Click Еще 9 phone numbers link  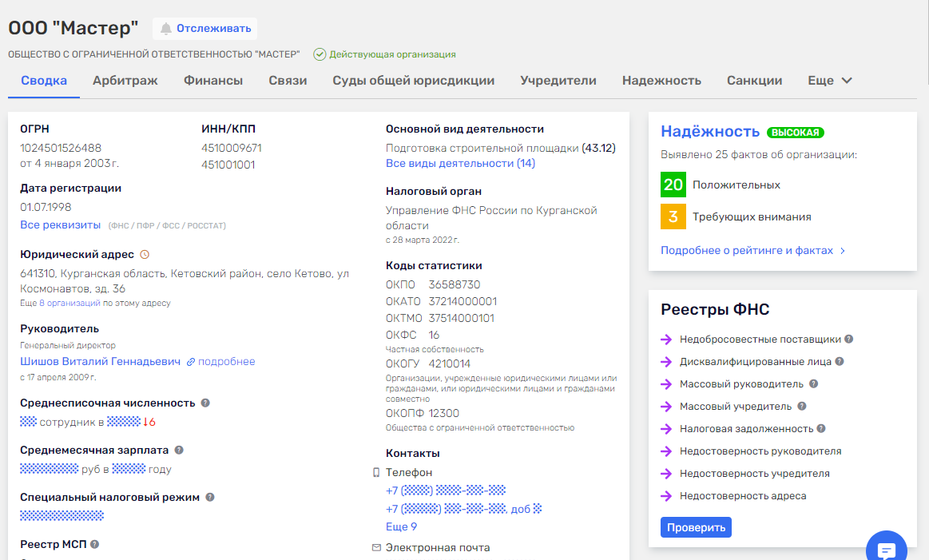(401, 526)
